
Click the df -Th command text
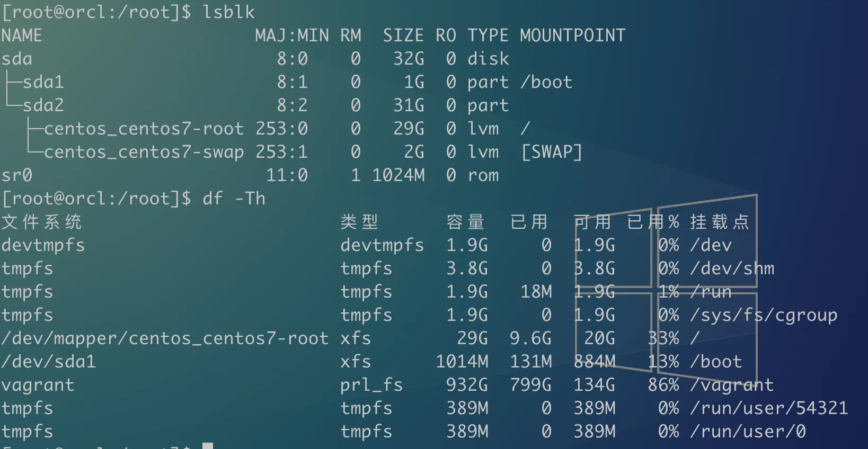click(x=234, y=199)
